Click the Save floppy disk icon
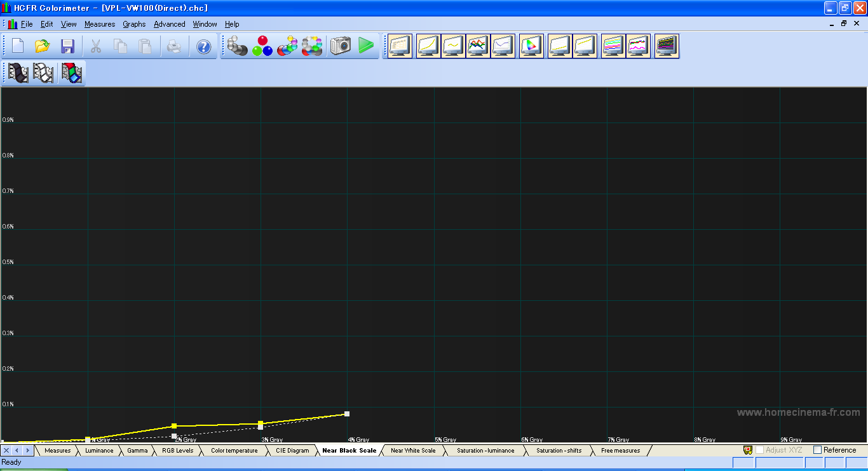This screenshot has height=471, width=868. (x=67, y=46)
